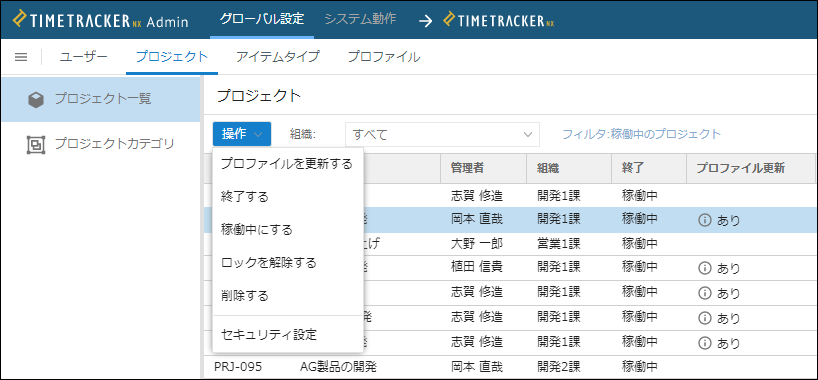Open the 組織 すべて combo box

coord(442,134)
